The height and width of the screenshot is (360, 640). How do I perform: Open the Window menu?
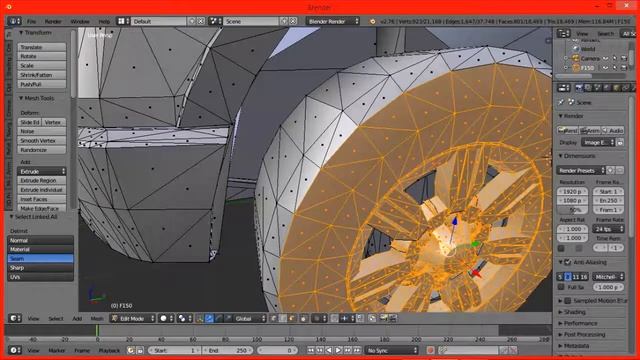click(80, 21)
